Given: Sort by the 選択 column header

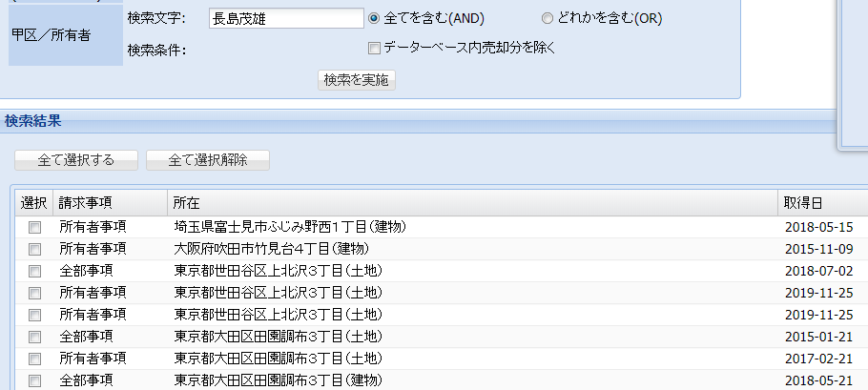Looking at the screenshot, I should 33,203.
